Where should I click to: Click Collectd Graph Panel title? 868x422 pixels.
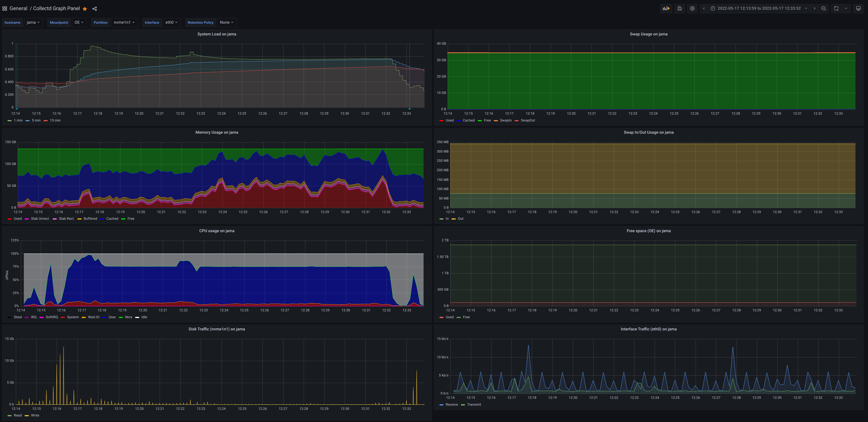click(56, 9)
